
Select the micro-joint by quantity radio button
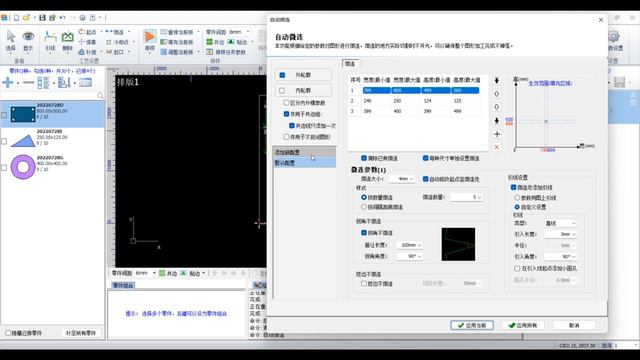point(364,197)
